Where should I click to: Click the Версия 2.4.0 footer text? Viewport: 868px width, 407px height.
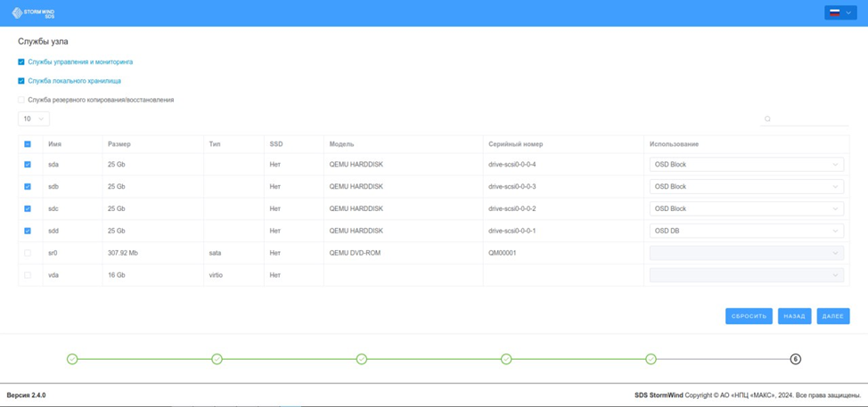(x=26, y=395)
